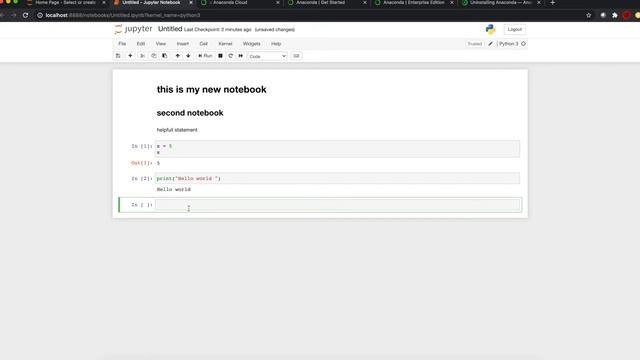
Task: Click the Last Checkpoint status text
Action: coord(218,30)
